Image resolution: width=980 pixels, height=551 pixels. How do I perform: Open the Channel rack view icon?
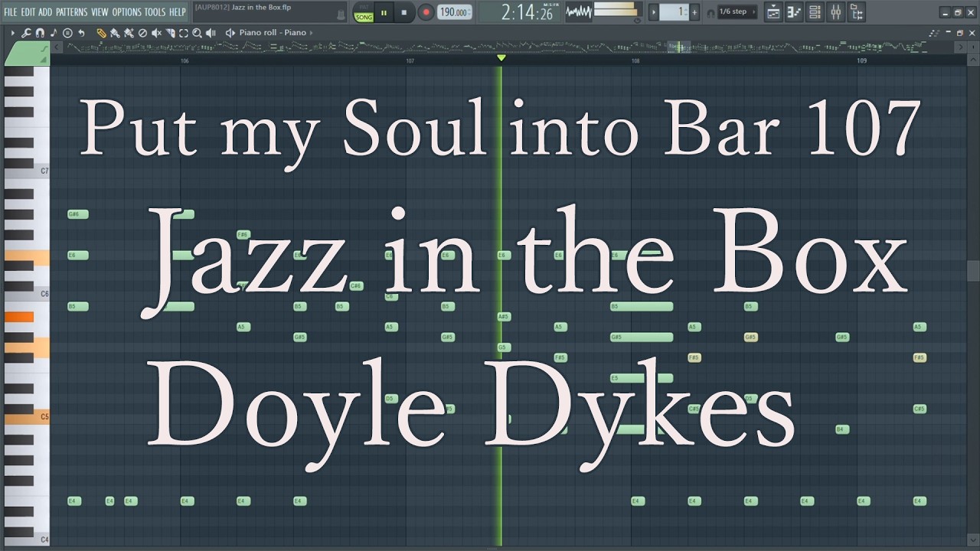tap(815, 12)
